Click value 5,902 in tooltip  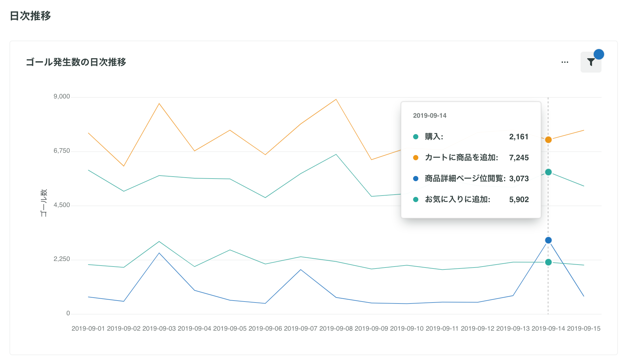pos(519,199)
